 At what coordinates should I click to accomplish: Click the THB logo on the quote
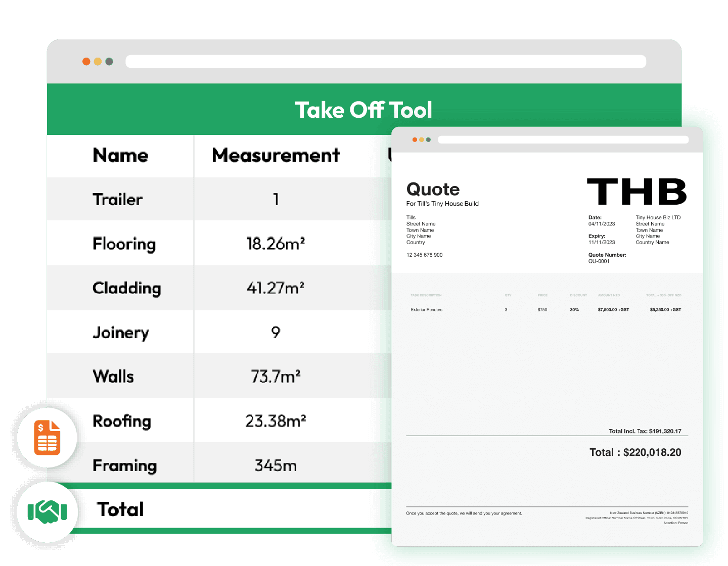[x=637, y=192]
